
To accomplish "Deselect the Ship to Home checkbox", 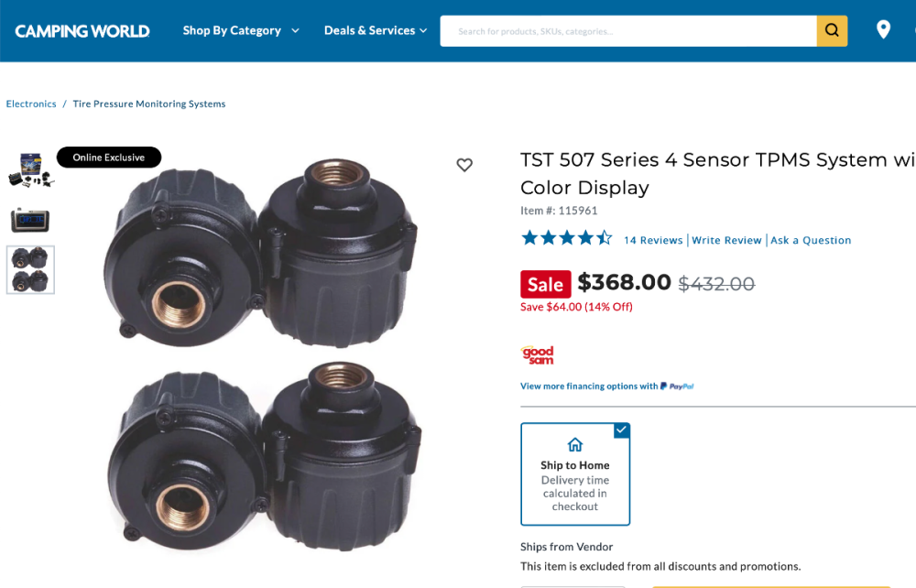I will (621, 430).
